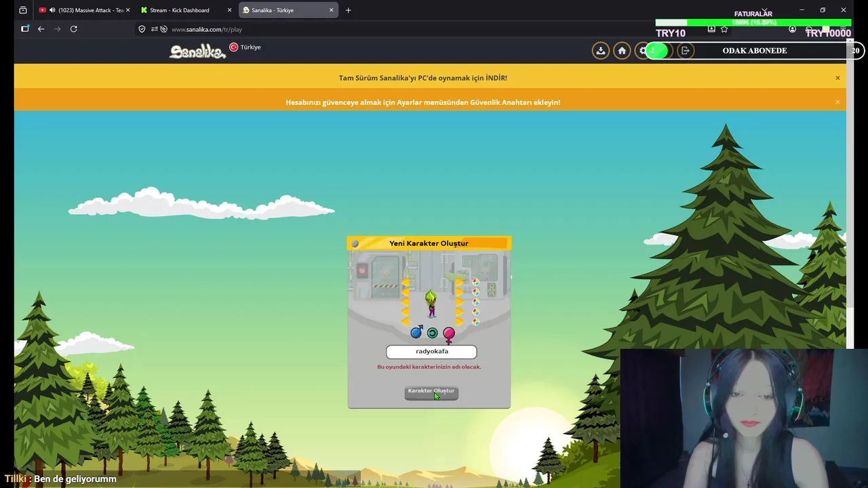Close the Kick Dashboard tab
Image resolution: width=868 pixels, height=488 pixels.
tap(229, 10)
